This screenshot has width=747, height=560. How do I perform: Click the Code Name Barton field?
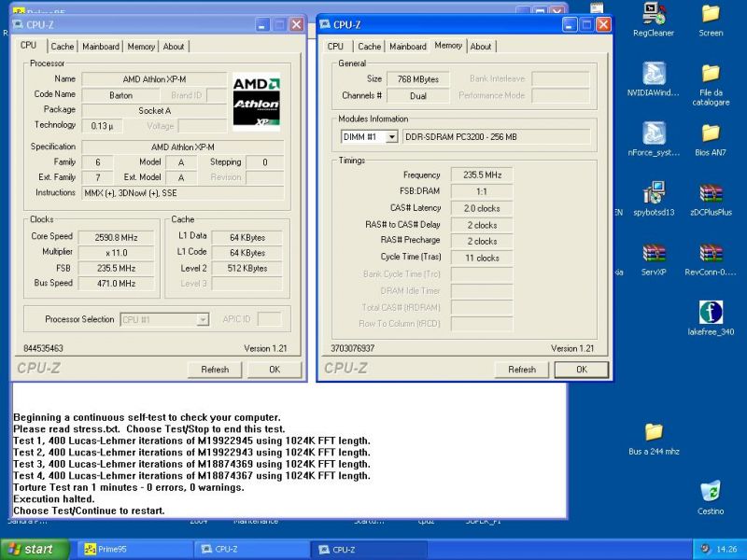point(120,95)
